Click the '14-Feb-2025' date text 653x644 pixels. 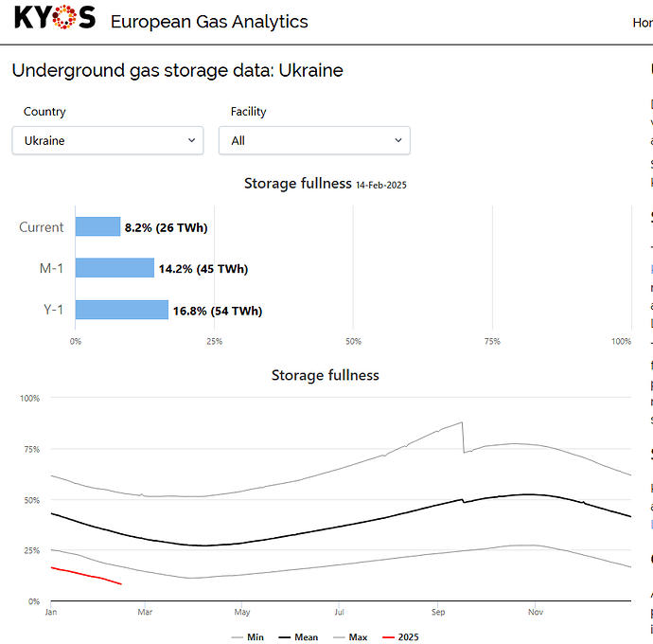pyautogui.click(x=381, y=185)
